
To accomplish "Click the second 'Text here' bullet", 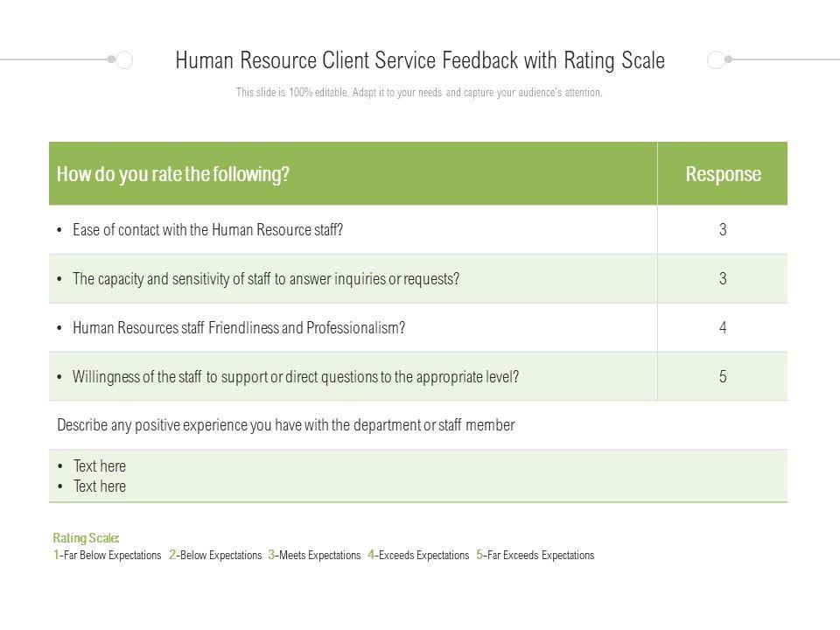I will pos(100,486).
